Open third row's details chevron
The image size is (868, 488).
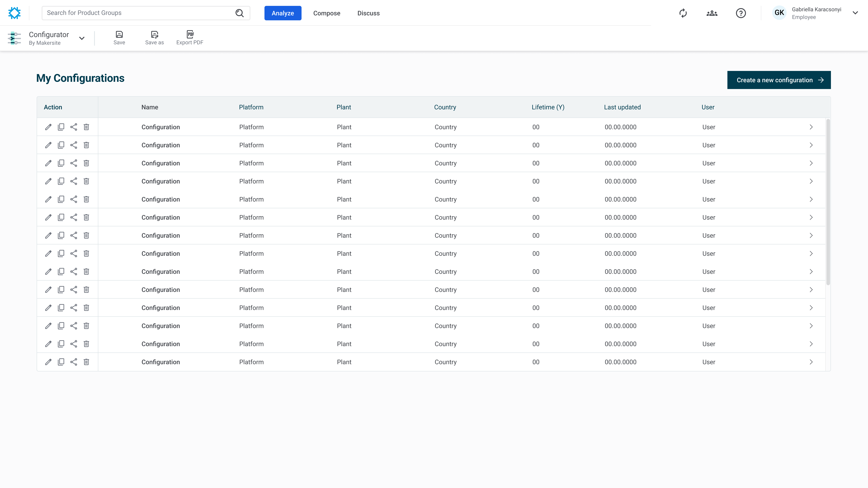[x=811, y=163]
